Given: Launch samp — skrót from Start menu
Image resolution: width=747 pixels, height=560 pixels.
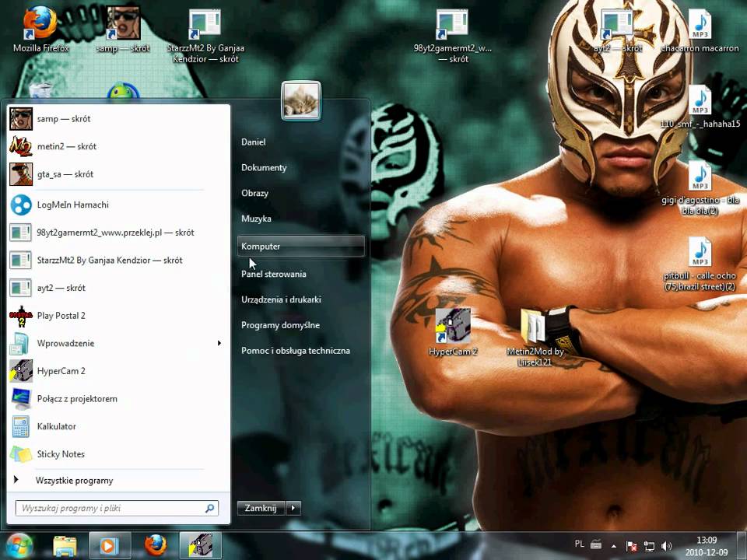Looking at the screenshot, I should (x=118, y=119).
